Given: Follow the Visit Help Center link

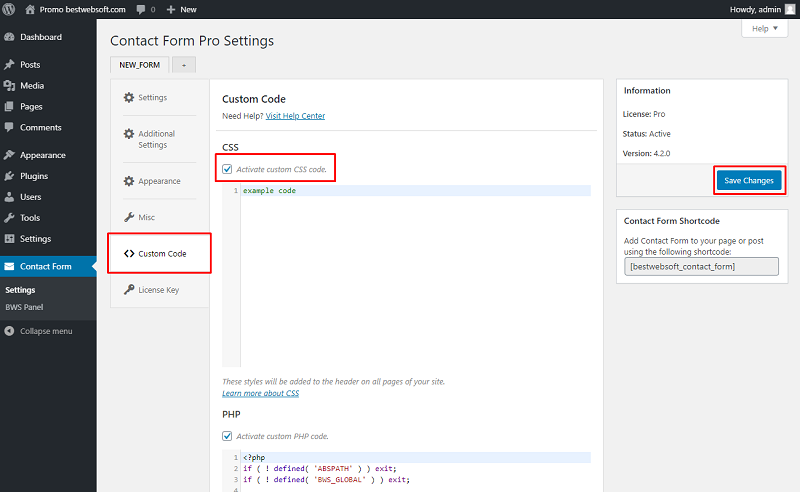Looking at the screenshot, I should click(x=295, y=116).
